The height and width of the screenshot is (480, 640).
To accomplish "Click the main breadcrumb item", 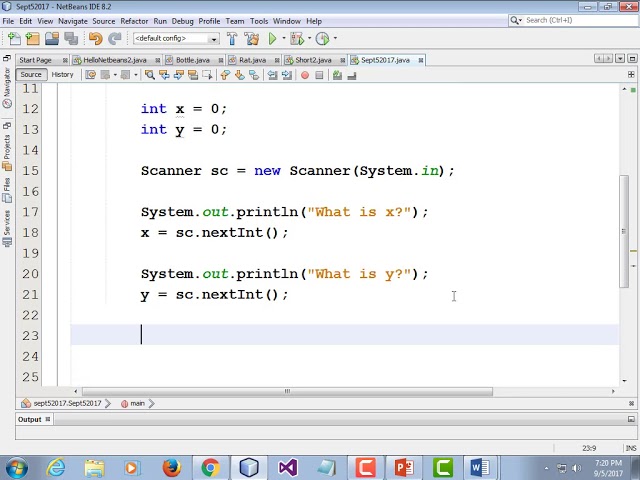I will pos(133,404).
